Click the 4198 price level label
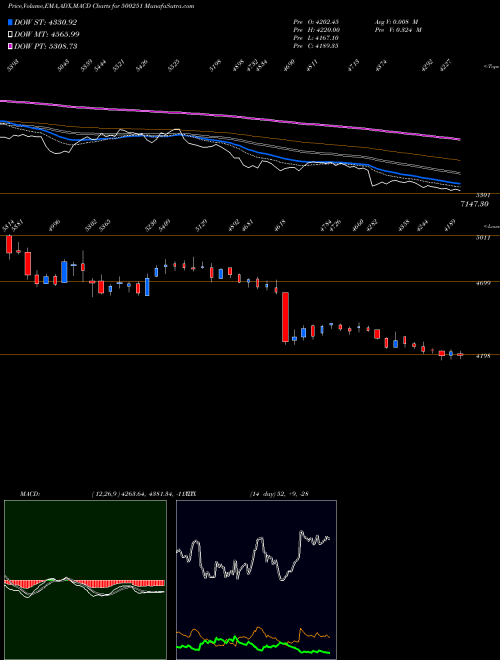The height and width of the screenshot is (660, 500). click(x=483, y=357)
